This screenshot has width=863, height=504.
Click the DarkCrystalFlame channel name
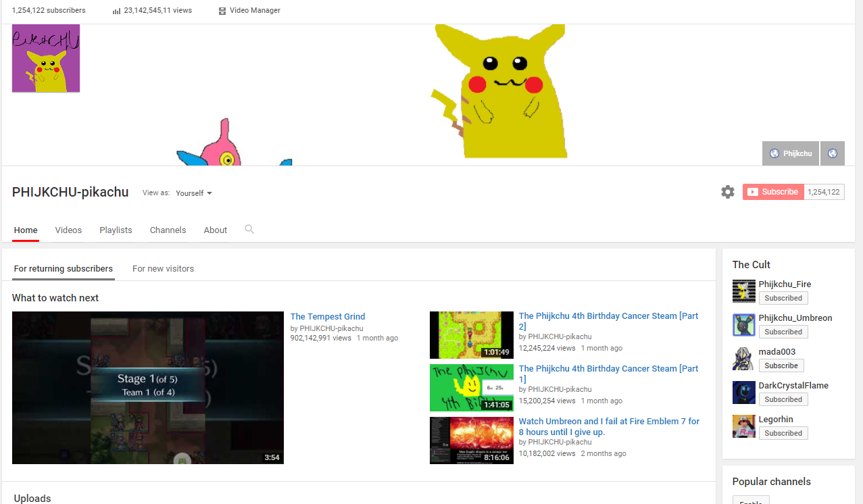click(x=793, y=386)
